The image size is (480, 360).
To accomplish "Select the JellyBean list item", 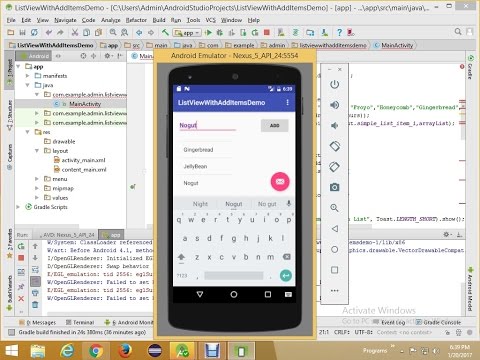I will 204,166.
